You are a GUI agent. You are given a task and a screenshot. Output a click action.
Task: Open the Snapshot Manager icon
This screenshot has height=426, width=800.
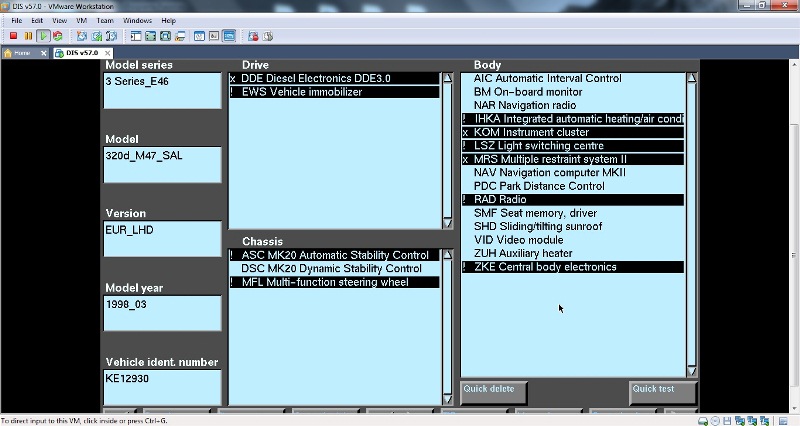[110, 36]
